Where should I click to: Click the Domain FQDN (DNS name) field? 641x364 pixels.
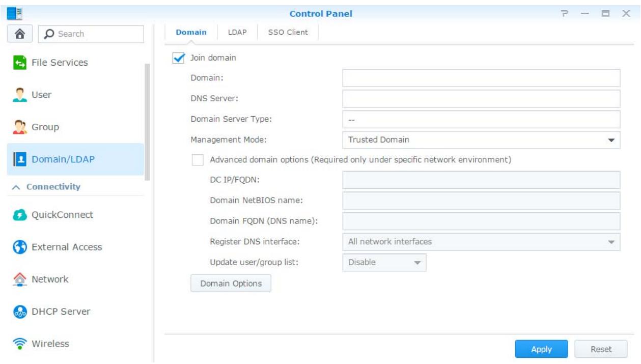481,221
